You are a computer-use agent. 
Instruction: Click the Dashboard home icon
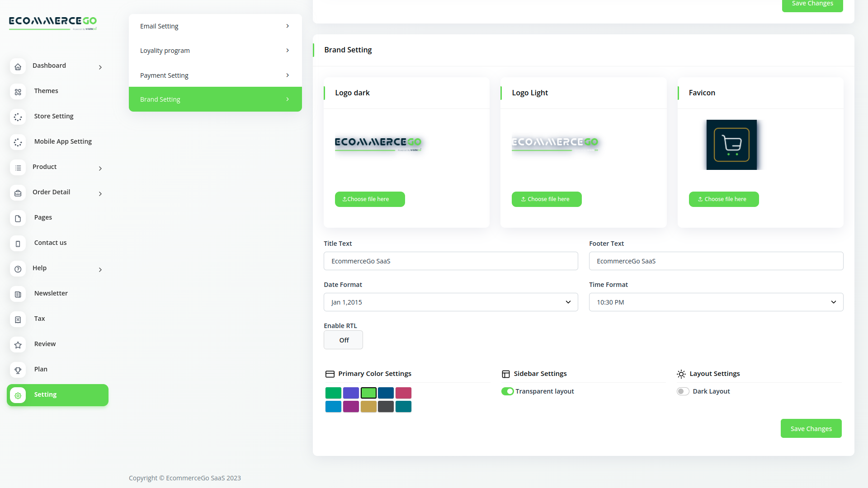pos(18,67)
